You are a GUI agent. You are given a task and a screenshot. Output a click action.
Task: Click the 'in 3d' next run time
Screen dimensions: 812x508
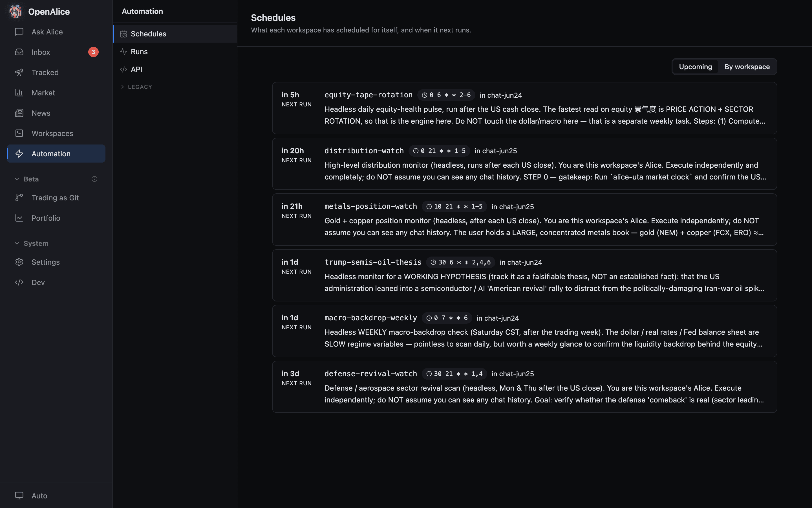[290, 374]
